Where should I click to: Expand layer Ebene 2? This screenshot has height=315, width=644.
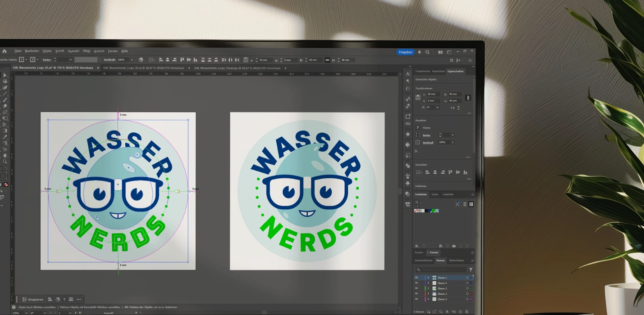428,294
